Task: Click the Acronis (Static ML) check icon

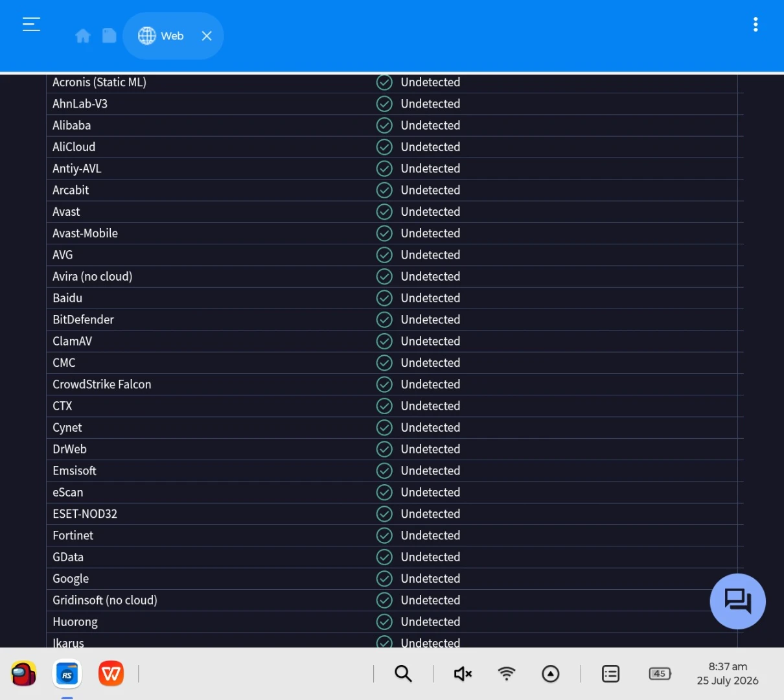Action: pos(384,82)
